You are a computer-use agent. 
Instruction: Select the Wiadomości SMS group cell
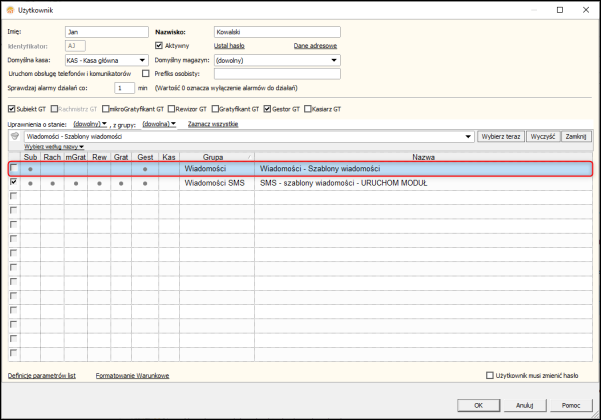[217, 183]
